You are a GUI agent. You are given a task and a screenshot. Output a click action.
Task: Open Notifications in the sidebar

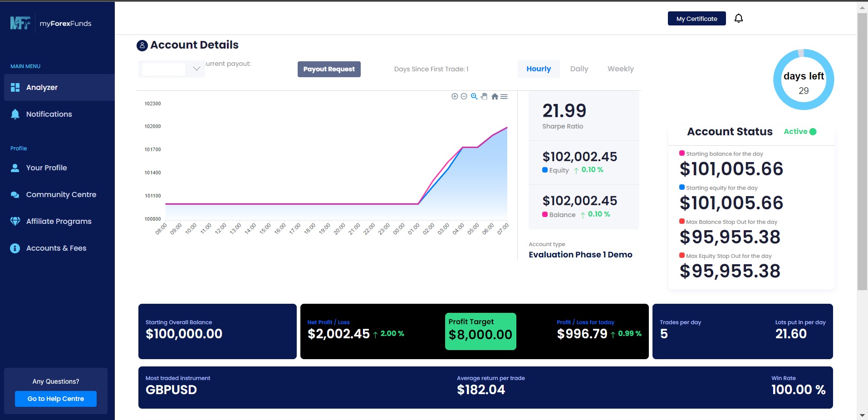pyautogui.click(x=49, y=114)
